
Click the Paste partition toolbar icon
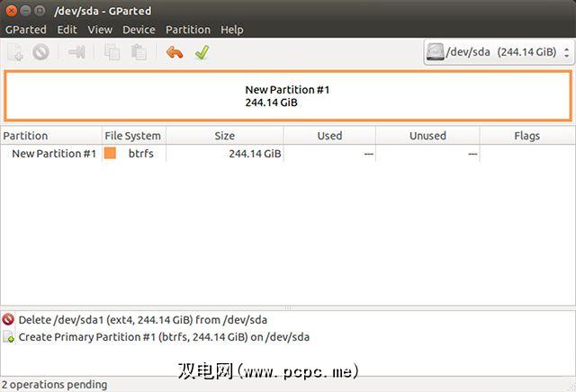tap(139, 52)
